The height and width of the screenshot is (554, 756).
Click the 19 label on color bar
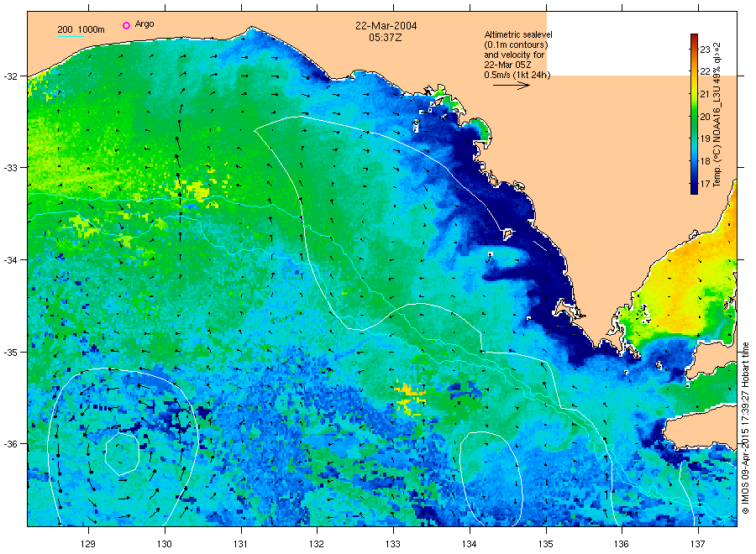(x=706, y=138)
